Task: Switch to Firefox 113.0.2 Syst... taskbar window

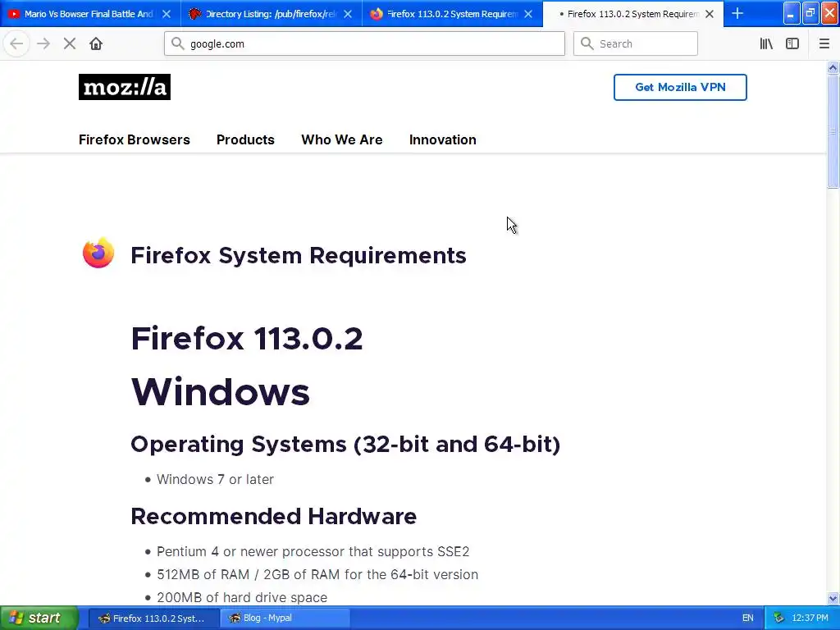Action: (153, 619)
